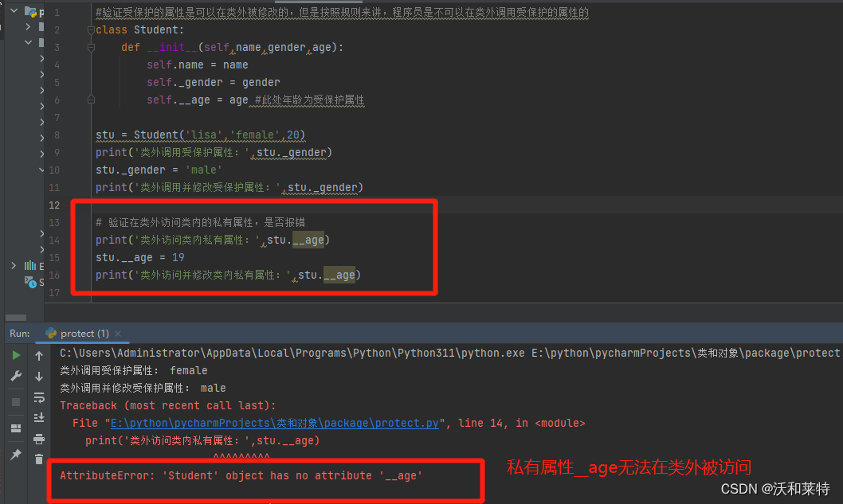Click the print statement on line 11
843x504 pixels.
229,187
